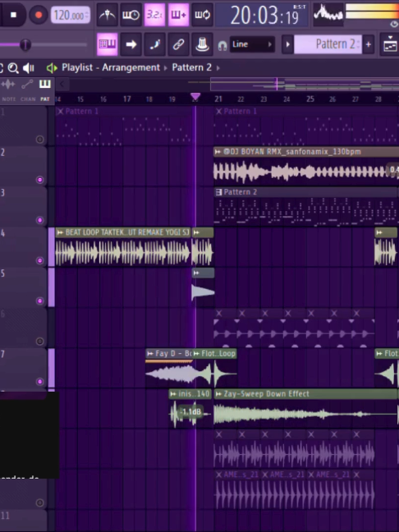Expand the arrow after Pattern 2 breadcrumb
Viewport: 399px width, 532px height.
click(218, 68)
